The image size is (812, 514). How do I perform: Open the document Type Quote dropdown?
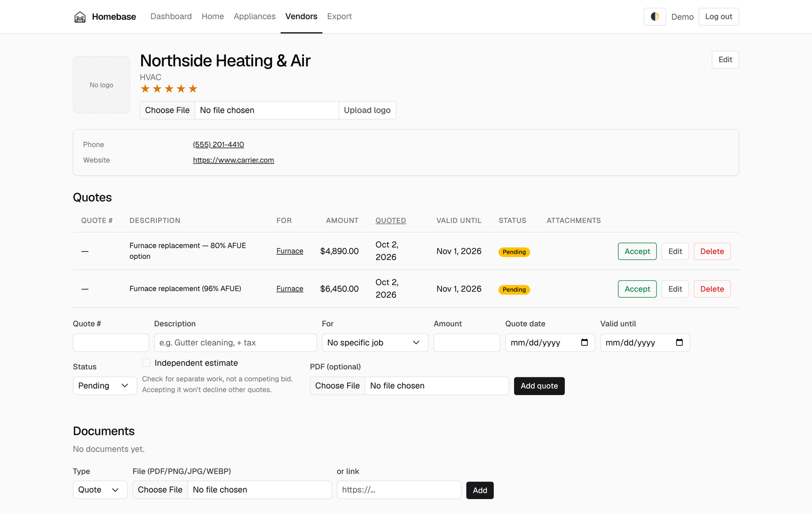tap(100, 490)
